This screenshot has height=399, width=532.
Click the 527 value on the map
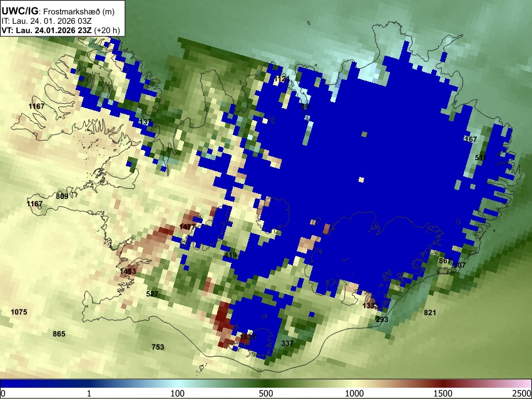click(x=152, y=293)
